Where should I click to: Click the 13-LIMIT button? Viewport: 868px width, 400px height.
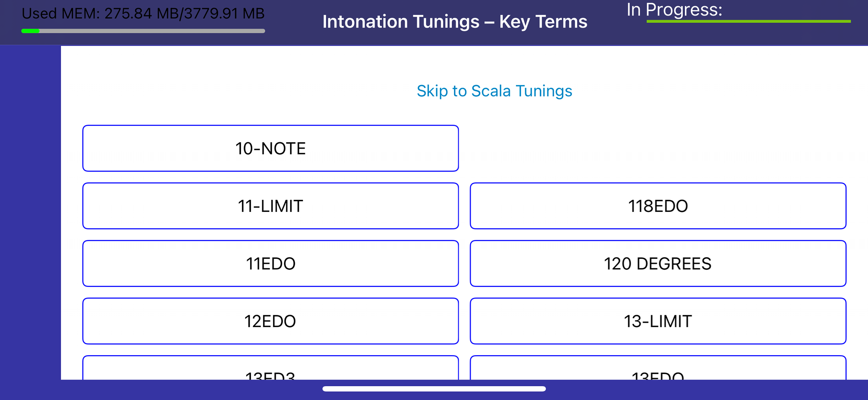point(658,321)
